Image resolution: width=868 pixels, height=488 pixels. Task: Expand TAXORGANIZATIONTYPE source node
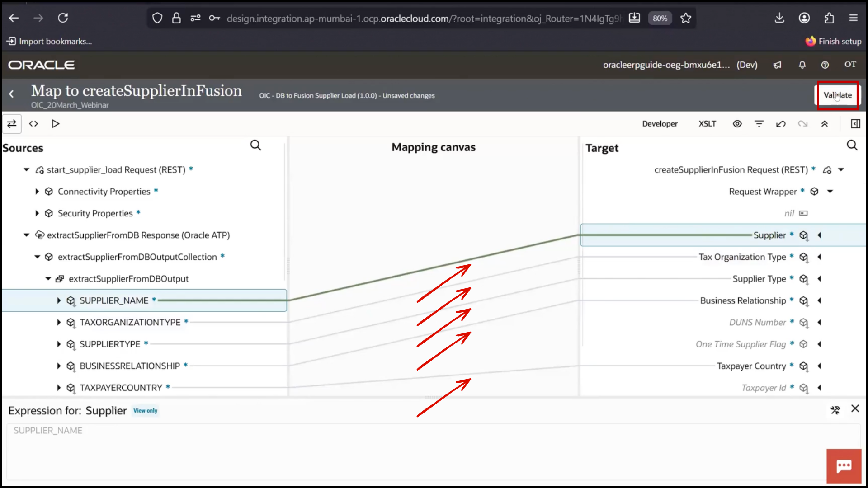[59, 322]
